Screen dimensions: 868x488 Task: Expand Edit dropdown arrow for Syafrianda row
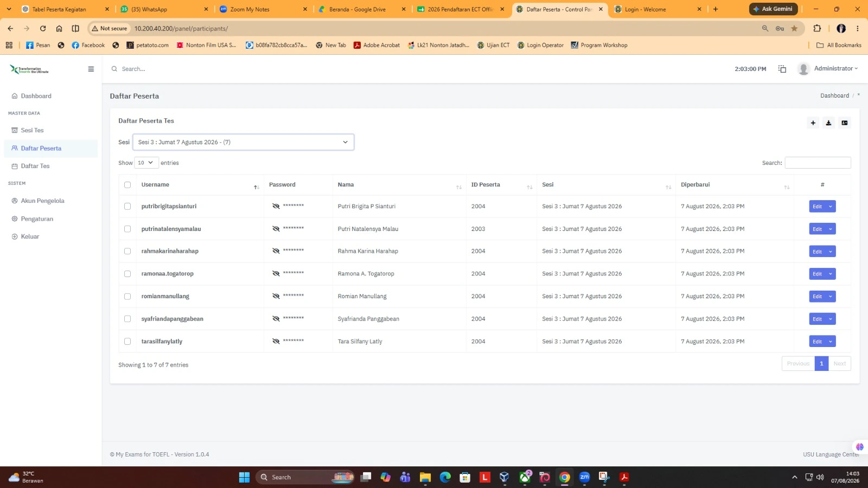coord(831,319)
